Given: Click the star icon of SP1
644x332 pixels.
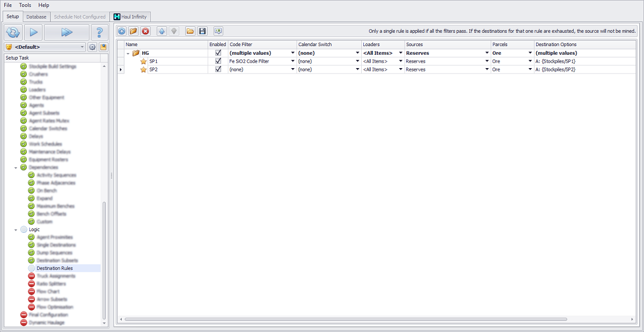Looking at the screenshot, I should (x=143, y=61).
